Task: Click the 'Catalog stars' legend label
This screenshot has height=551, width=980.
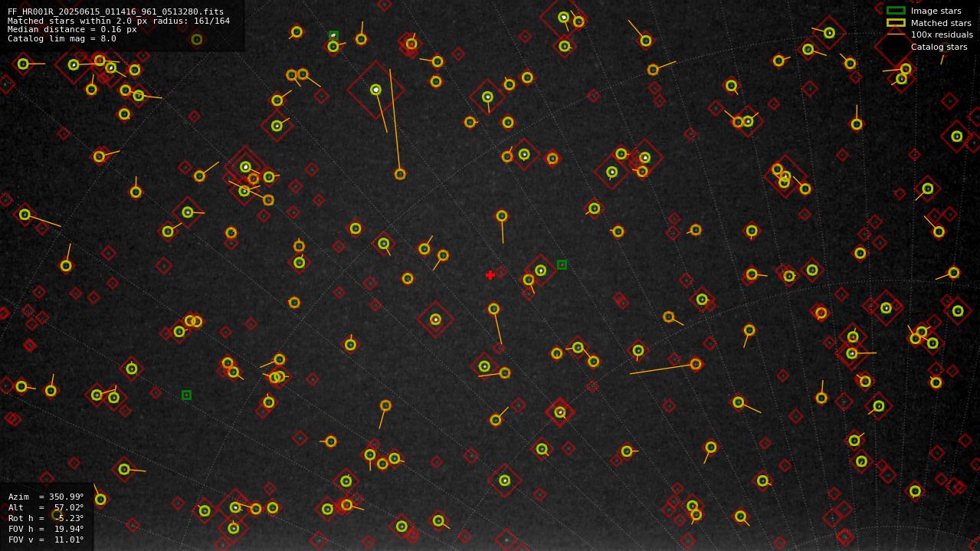Action: (x=939, y=47)
